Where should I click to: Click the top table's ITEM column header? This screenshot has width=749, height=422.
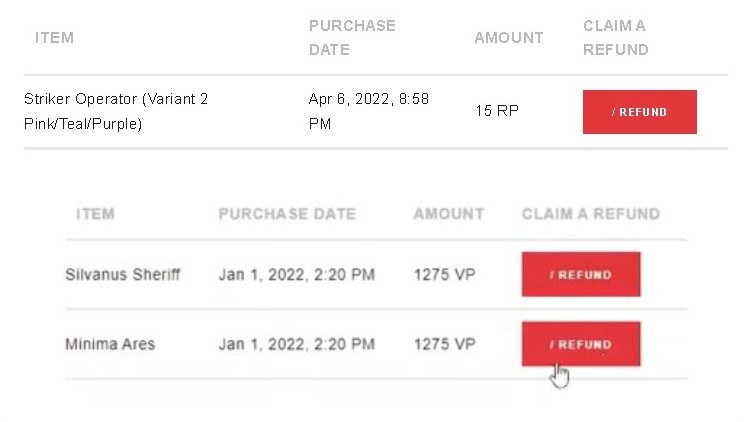point(54,38)
